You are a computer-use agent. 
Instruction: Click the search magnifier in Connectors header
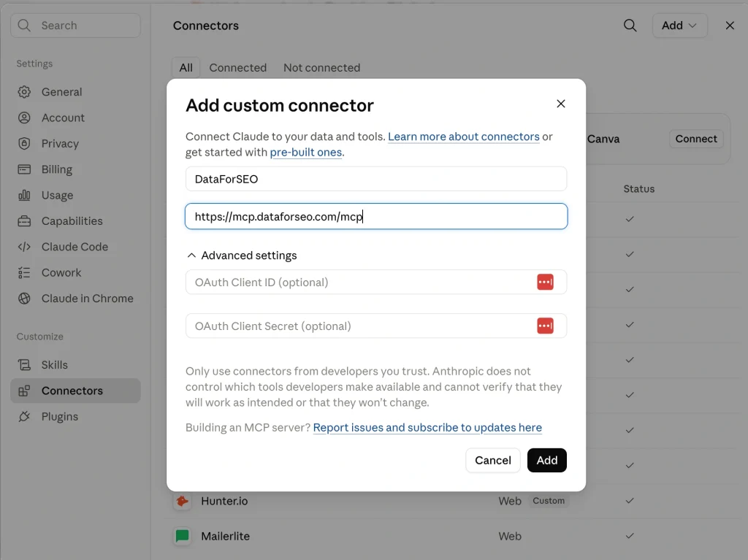(x=630, y=26)
